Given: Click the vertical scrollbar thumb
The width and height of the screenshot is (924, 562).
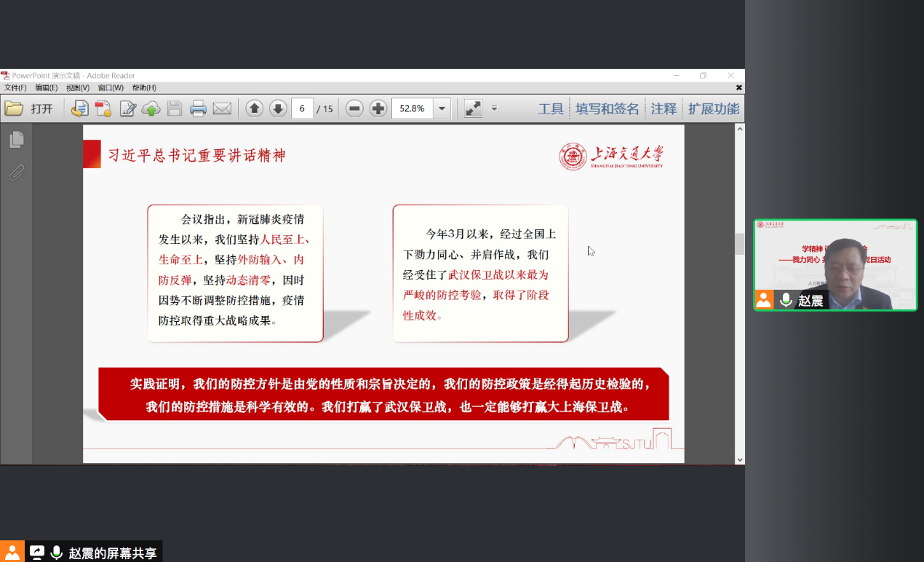Looking at the screenshot, I should tap(740, 244).
